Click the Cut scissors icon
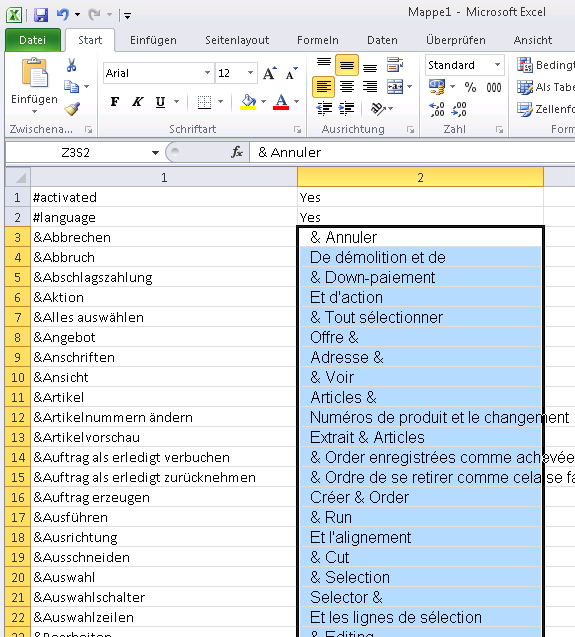The height and width of the screenshot is (637, 575). pos(72,65)
